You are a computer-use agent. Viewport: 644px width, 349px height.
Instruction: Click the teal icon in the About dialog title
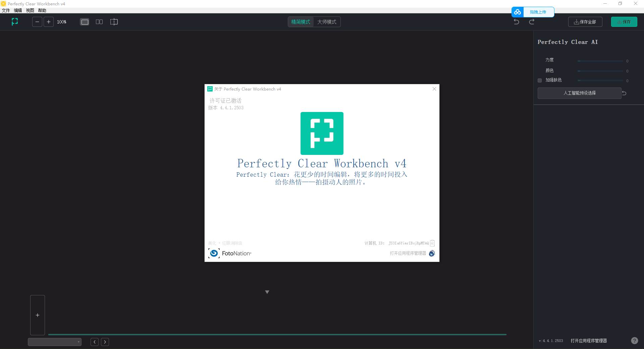tap(210, 89)
